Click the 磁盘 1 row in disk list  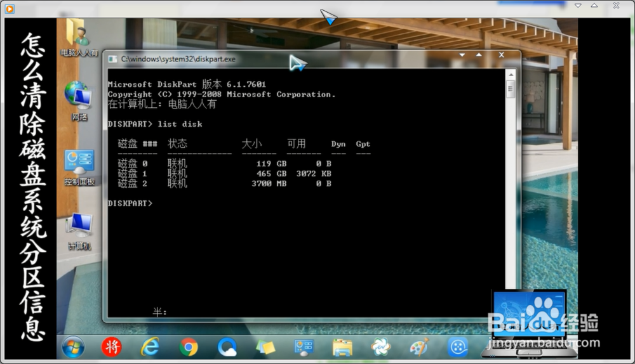224,174
